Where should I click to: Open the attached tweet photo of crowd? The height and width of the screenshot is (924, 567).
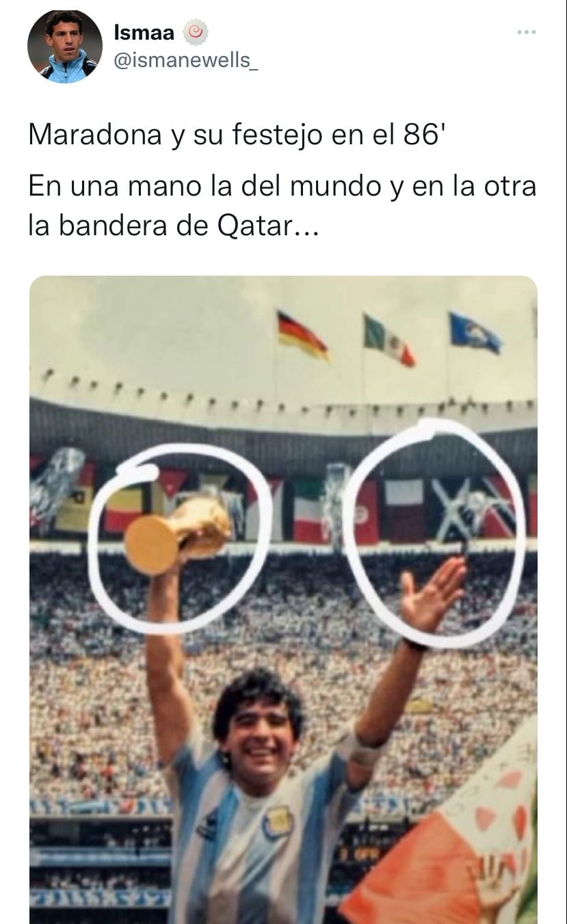tap(283, 600)
